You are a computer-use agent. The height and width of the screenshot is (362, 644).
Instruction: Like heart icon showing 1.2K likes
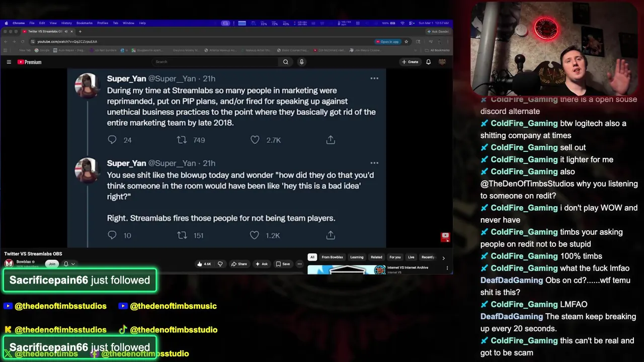pyautogui.click(x=255, y=235)
